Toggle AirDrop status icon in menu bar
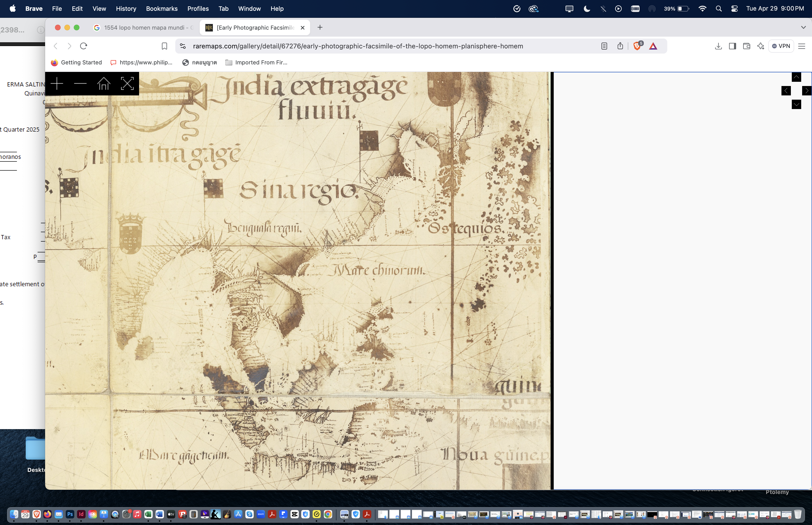Image resolution: width=812 pixels, height=525 pixels. pos(652,8)
